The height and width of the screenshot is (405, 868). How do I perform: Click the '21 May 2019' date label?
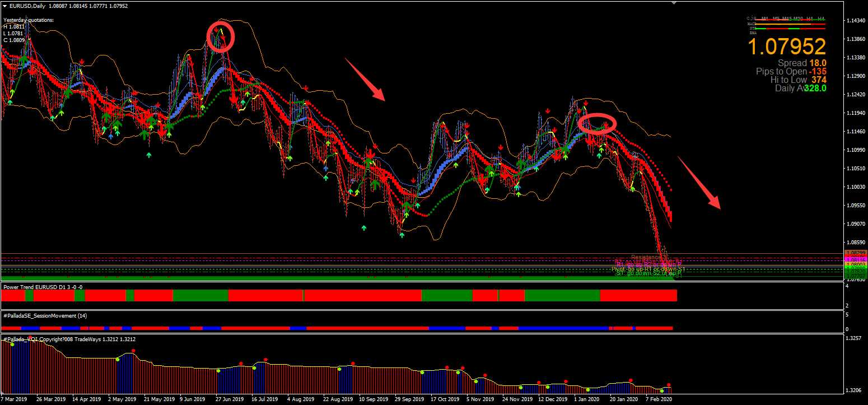(159, 399)
